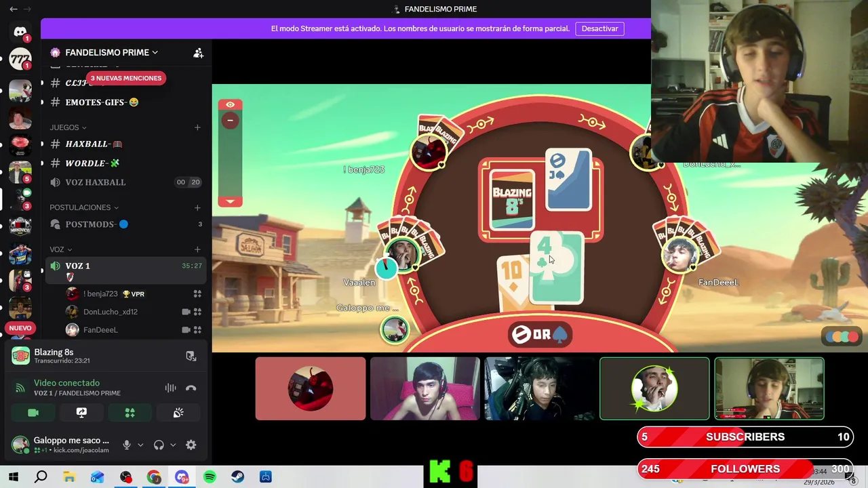868x488 pixels.
Task: Jump to 3 nuevas menciones
Action: (x=125, y=78)
